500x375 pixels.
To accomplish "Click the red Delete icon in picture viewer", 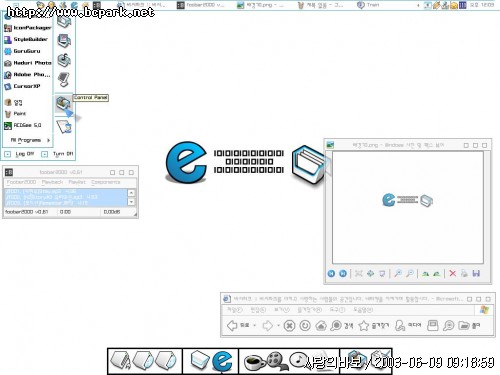I will coord(452,274).
